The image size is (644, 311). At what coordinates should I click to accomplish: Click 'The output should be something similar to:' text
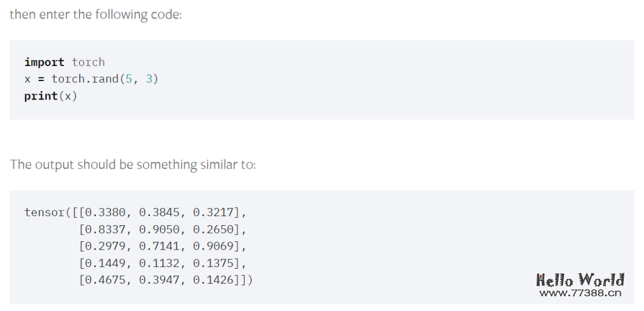click(x=132, y=164)
